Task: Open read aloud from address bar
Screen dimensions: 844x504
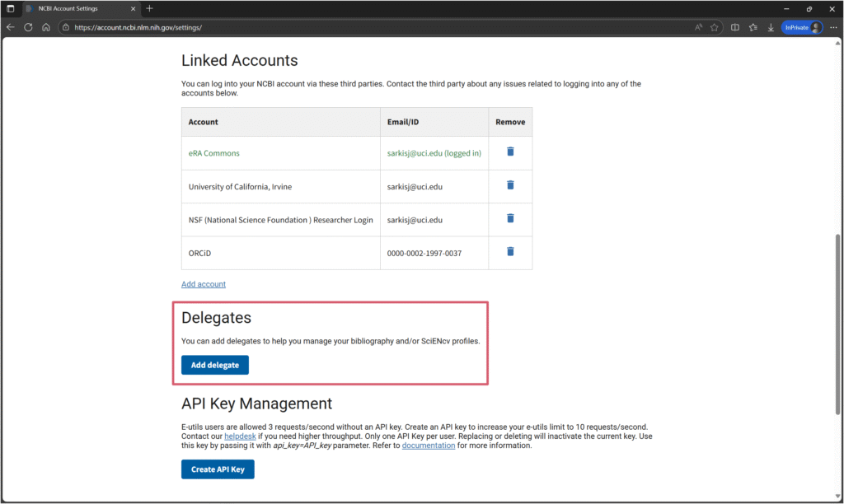Action: tap(698, 27)
